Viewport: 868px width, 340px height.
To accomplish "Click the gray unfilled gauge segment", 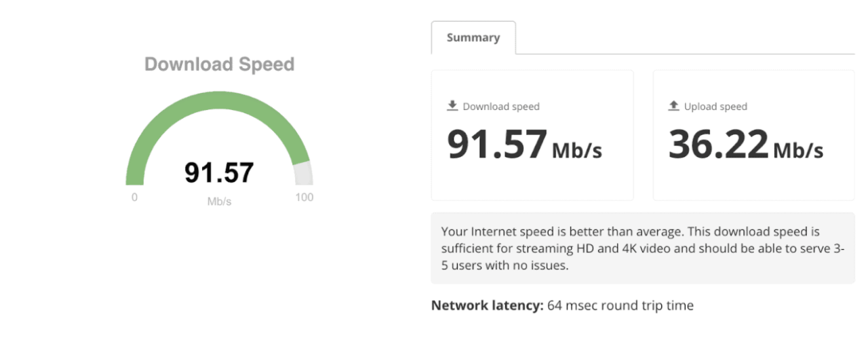I will 303,174.
